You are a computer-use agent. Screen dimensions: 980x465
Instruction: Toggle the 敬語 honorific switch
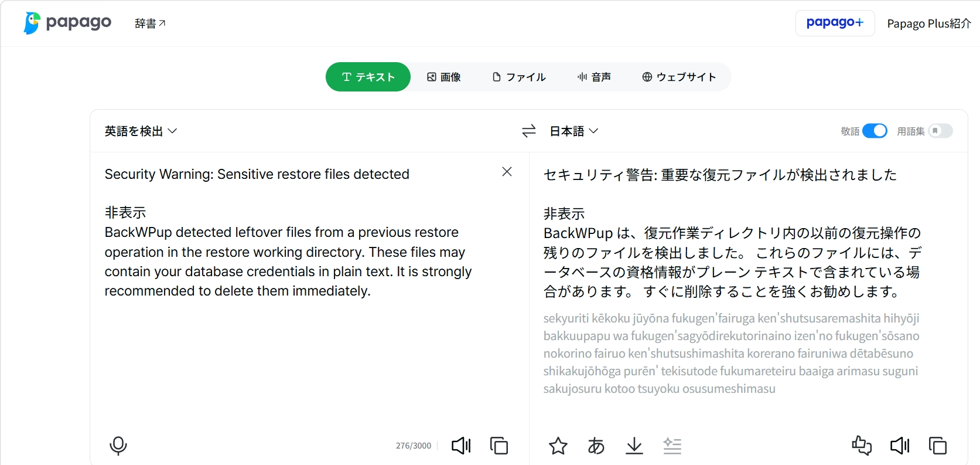(875, 131)
